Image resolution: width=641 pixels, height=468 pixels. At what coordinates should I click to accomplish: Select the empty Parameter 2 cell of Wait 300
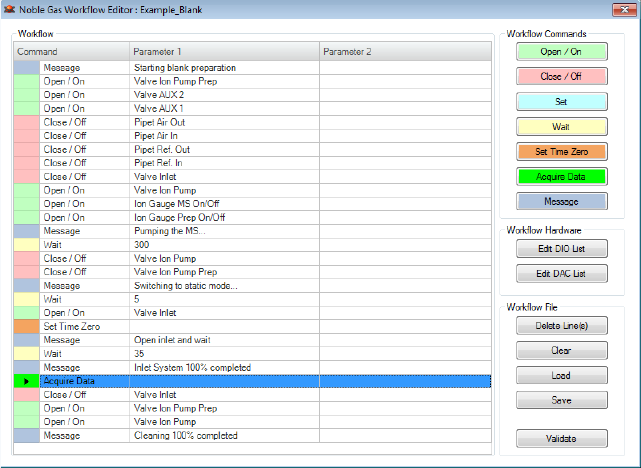(x=406, y=245)
